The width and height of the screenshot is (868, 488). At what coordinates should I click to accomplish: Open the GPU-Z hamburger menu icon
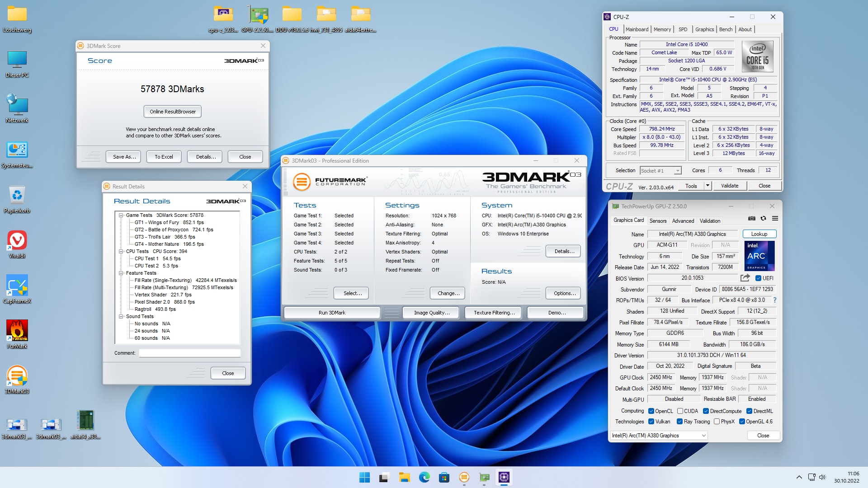coord(775,219)
